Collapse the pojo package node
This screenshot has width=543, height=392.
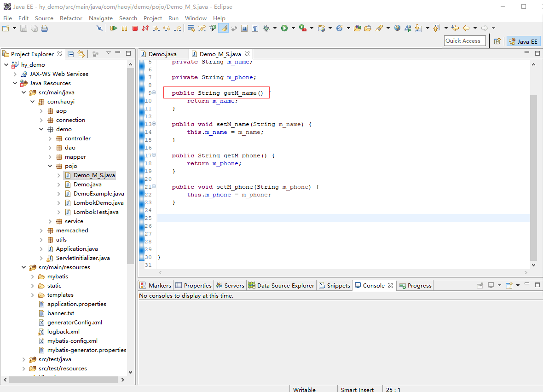(x=50, y=166)
